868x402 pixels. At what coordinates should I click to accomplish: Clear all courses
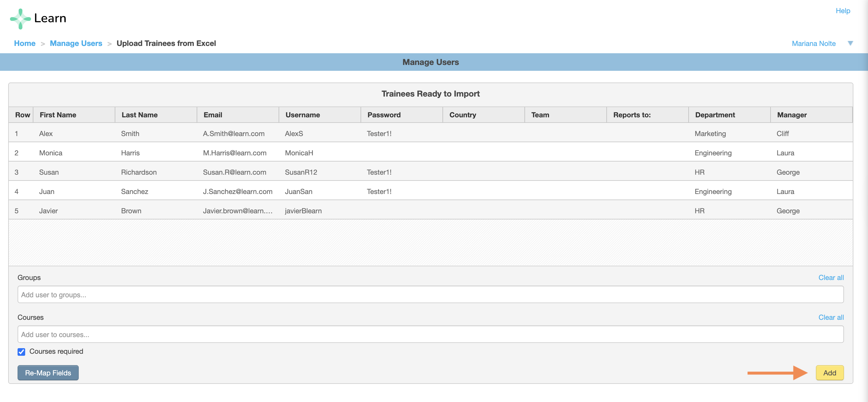tap(831, 317)
